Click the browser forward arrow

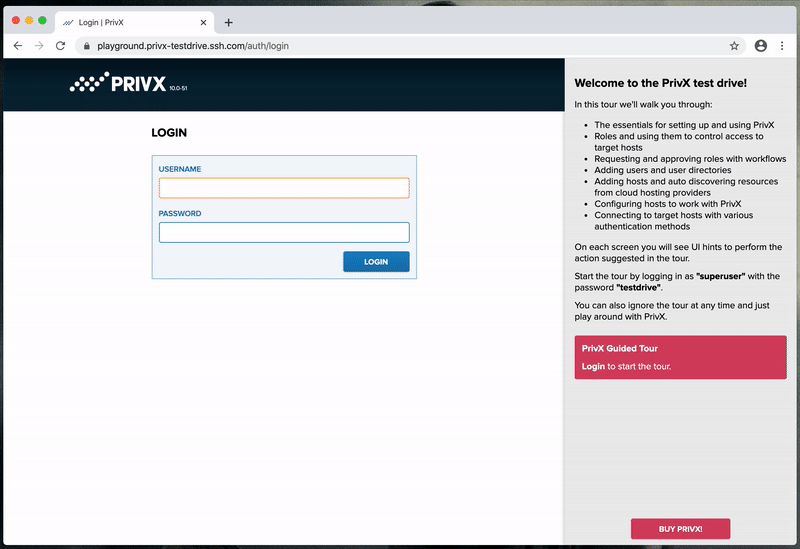(x=39, y=46)
